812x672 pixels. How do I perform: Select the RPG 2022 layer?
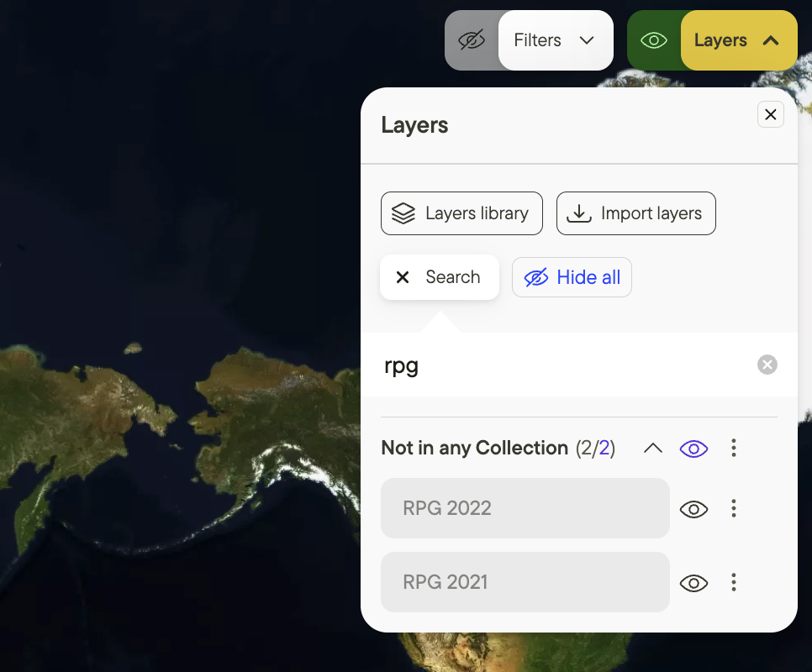pyautogui.click(x=525, y=508)
